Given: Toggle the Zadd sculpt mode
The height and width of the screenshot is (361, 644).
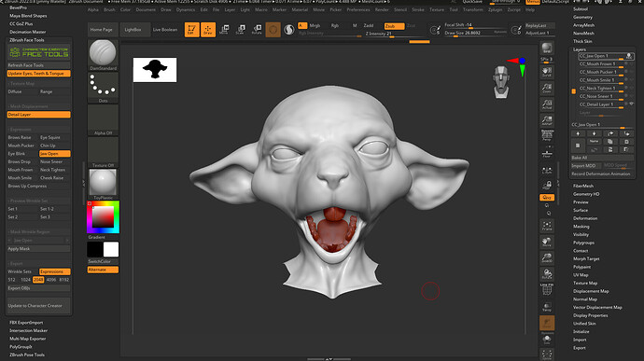Looking at the screenshot, I should pos(369,25).
